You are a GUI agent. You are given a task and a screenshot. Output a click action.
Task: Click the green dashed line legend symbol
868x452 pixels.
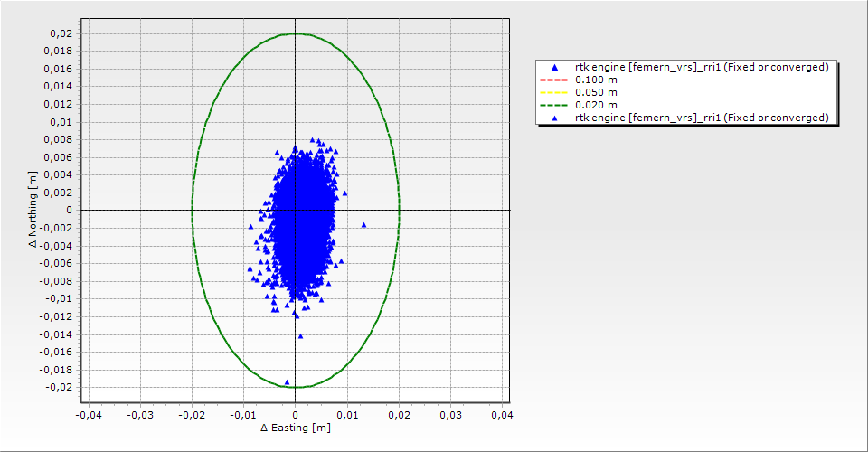[x=555, y=106]
